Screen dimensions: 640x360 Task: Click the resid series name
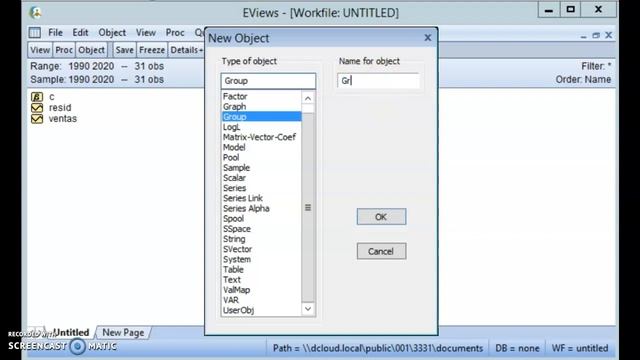(60, 108)
